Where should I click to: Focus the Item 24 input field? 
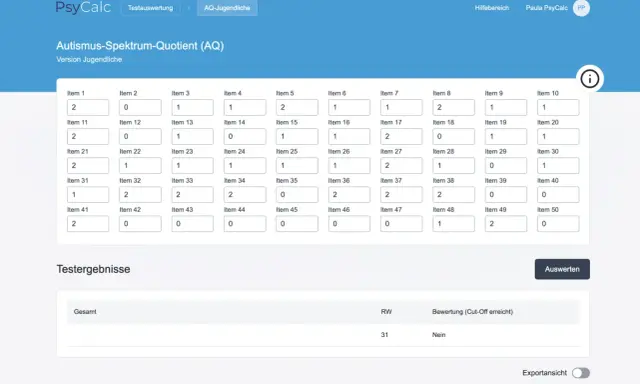pos(245,166)
